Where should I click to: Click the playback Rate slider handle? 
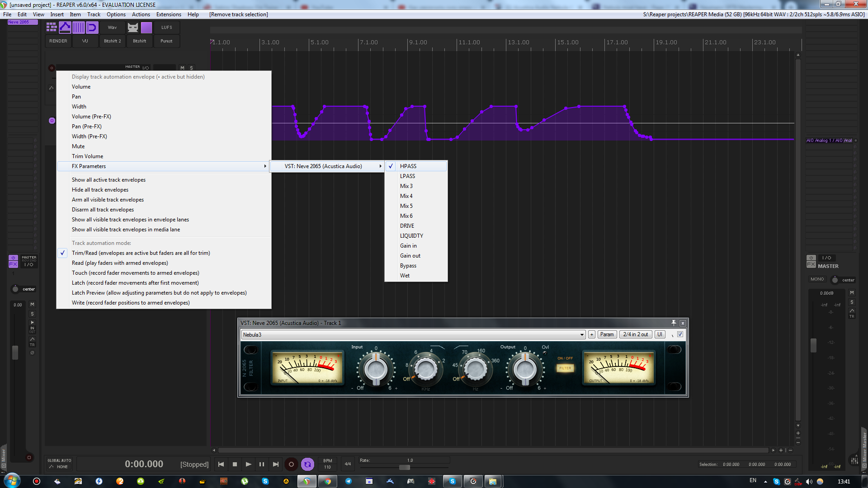click(x=405, y=467)
